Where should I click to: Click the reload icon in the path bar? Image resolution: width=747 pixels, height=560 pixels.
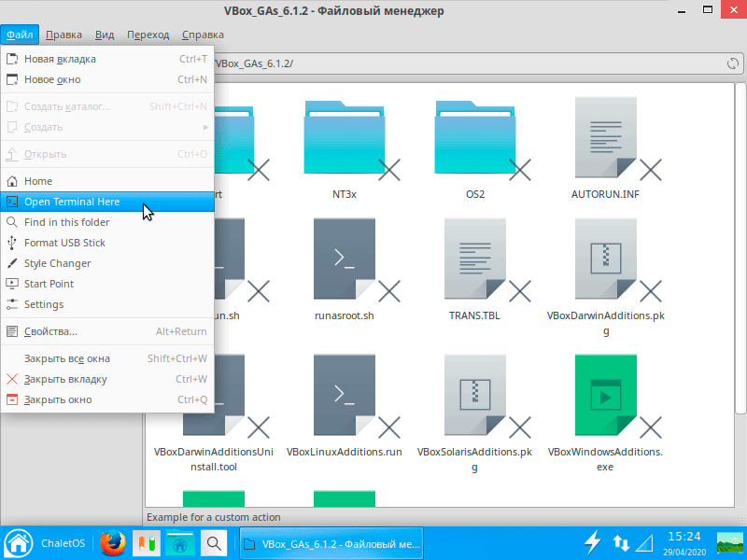tap(732, 63)
